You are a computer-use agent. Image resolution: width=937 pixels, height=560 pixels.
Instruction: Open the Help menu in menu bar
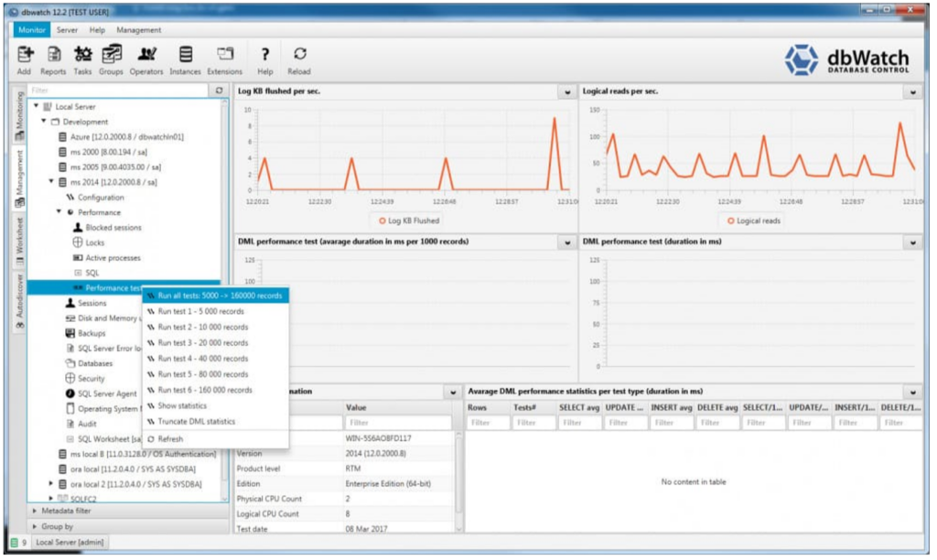pyautogui.click(x=97, y=30)
